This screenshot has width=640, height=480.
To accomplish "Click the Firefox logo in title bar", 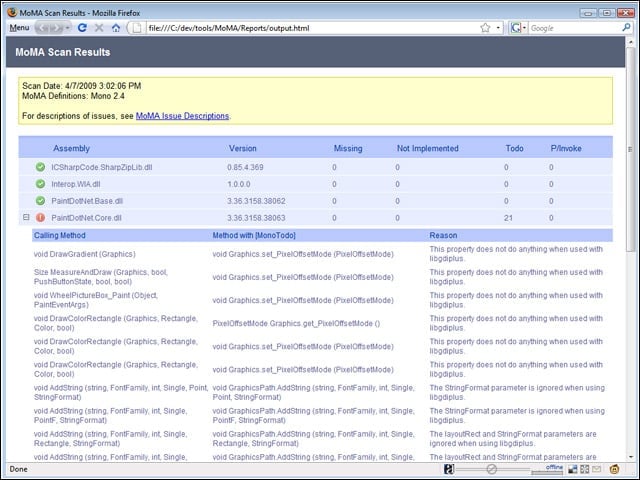I will click(13, 12).
